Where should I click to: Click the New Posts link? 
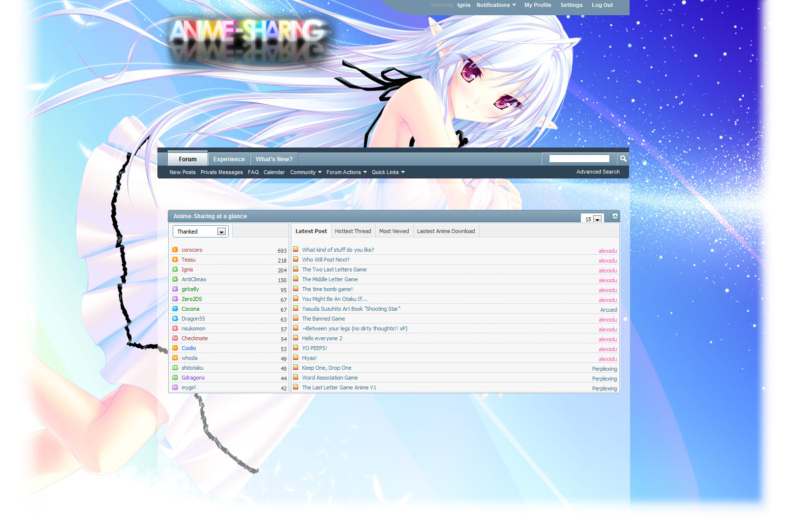click(x=182, y=172)
